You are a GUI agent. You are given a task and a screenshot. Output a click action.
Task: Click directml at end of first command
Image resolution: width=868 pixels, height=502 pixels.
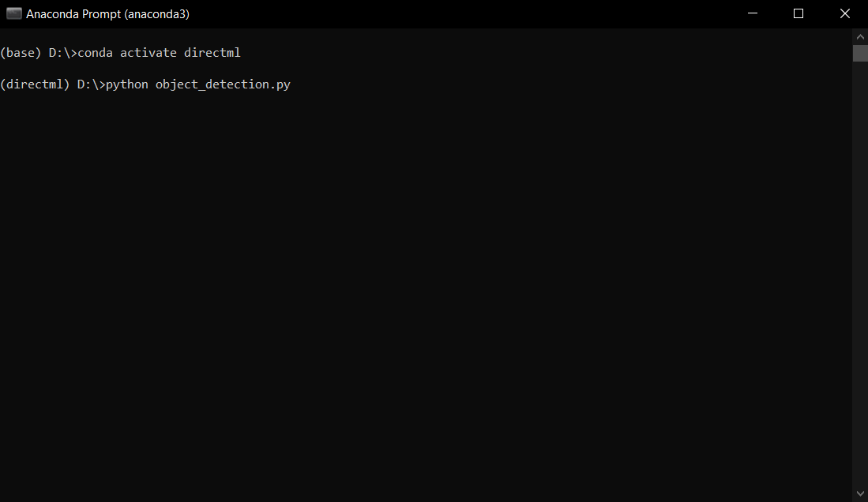pyautogui.click(x=212, y=53)
